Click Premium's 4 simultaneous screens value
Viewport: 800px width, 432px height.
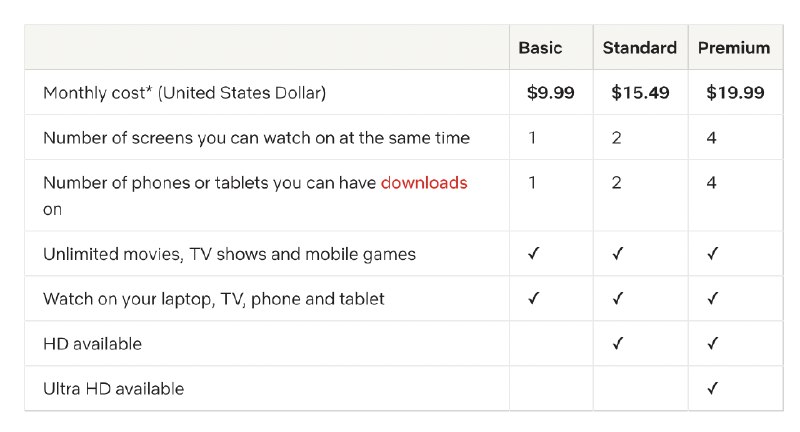click(x=711, y=138)
